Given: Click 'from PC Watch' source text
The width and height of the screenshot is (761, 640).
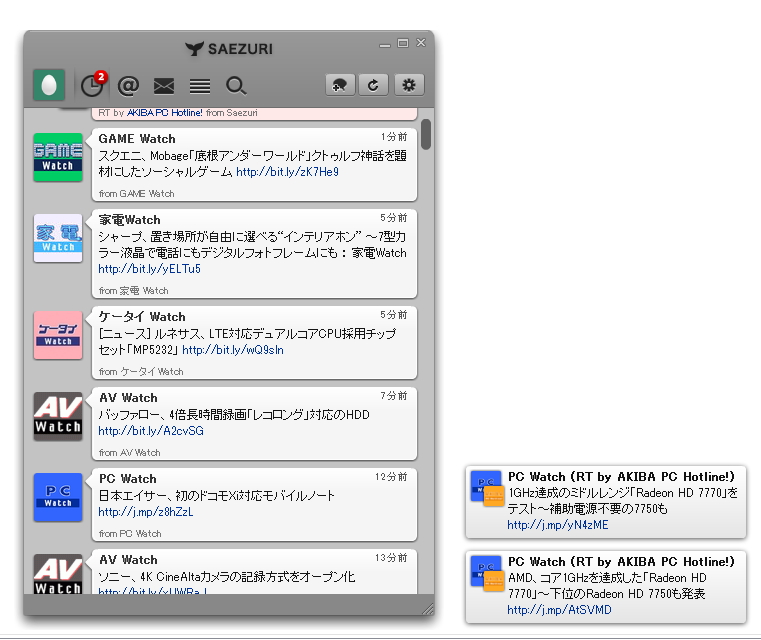Looking at the screenshot, I should [x=130, y=534].
